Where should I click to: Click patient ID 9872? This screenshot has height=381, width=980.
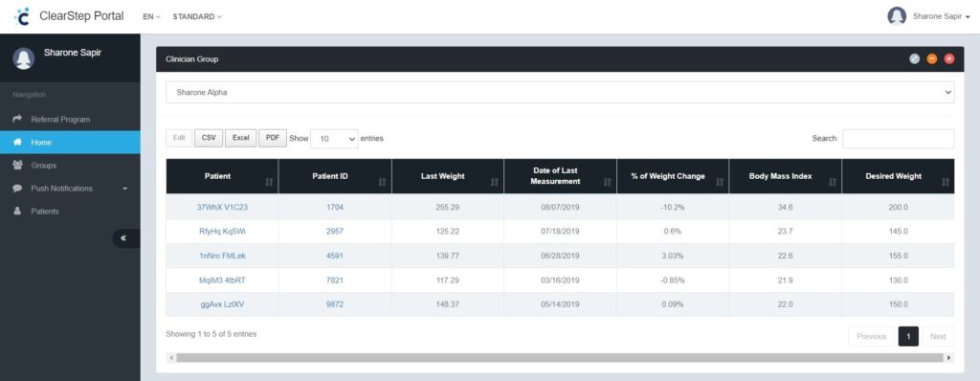tap(335, 304)
